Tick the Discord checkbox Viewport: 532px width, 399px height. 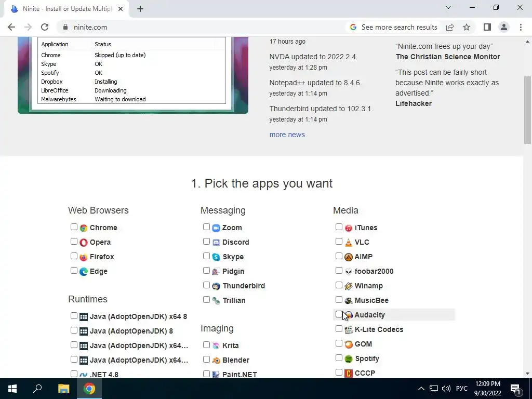point(206,242)
